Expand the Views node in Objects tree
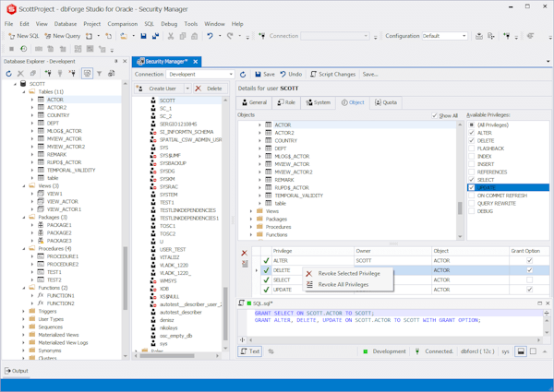The width and height of the screenshot is (554, 392). (251, 211)
